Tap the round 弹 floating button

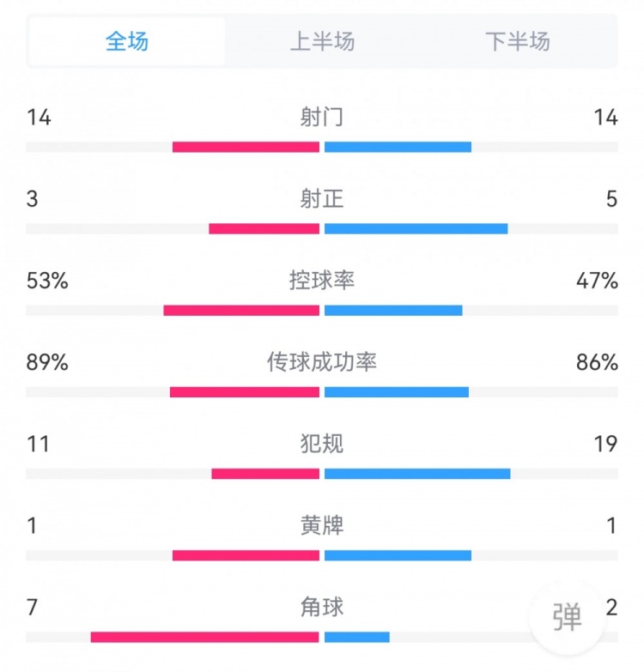coord(567,617)
